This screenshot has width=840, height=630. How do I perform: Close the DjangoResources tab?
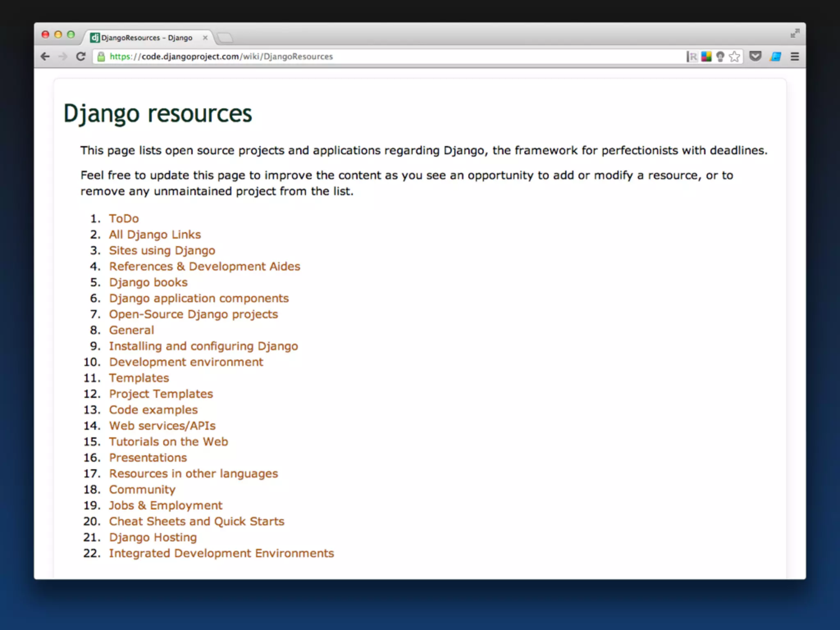click(x=205, y=38)
